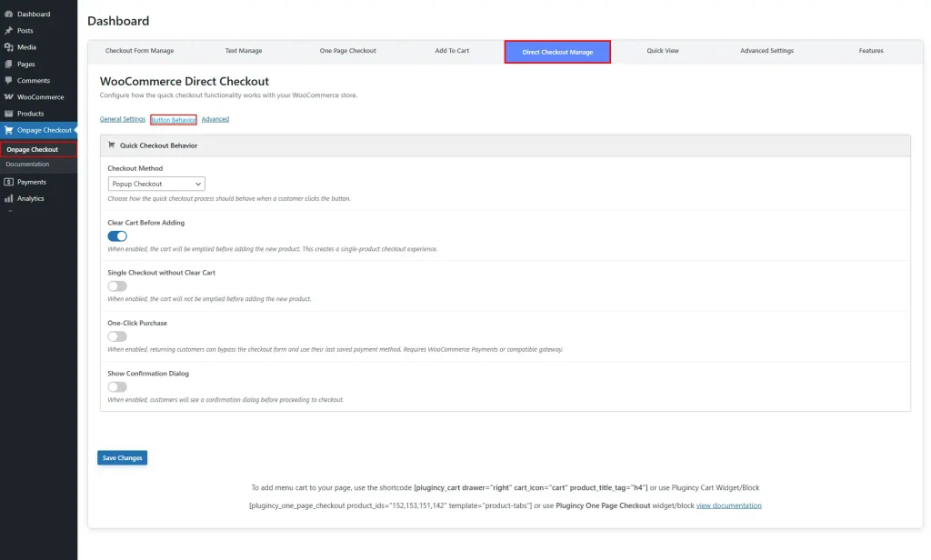The image size is (931, 560).
Task: Go to Advanced Settings tab
Action: (x=766, y=51)
